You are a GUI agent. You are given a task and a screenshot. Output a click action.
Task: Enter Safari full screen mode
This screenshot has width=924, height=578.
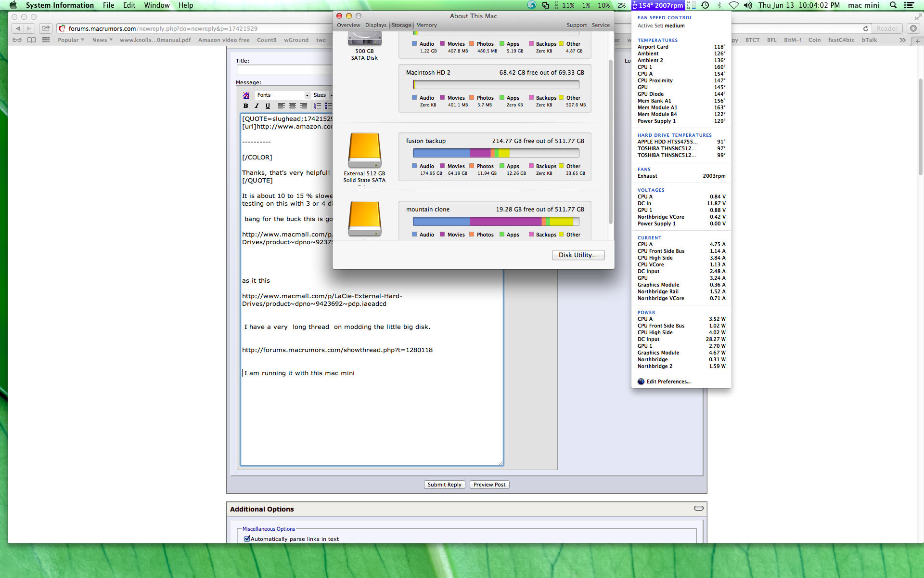[918, 17]
